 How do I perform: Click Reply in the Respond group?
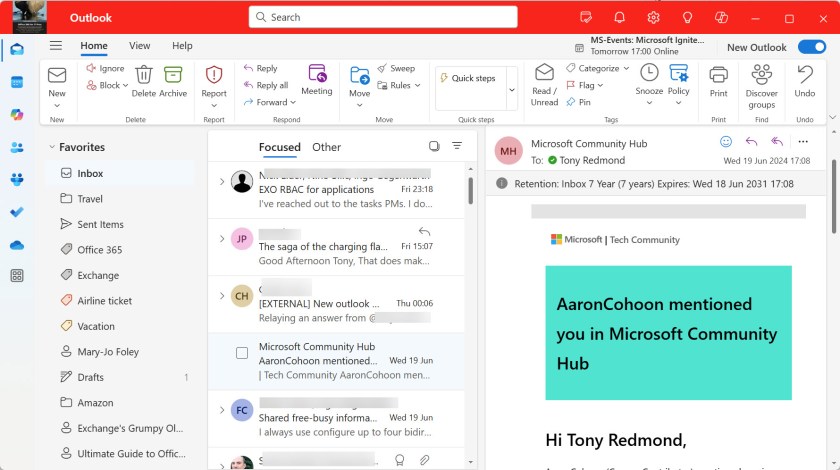pos(261,68)
